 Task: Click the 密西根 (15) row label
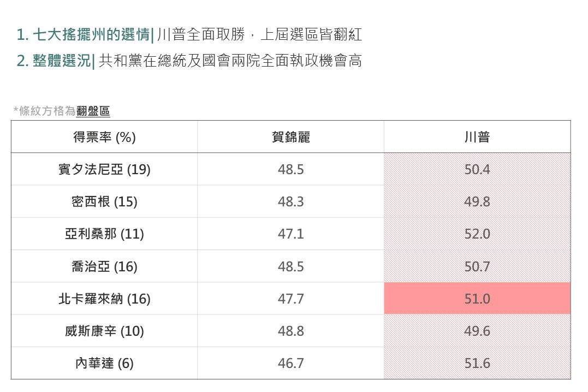104,201
